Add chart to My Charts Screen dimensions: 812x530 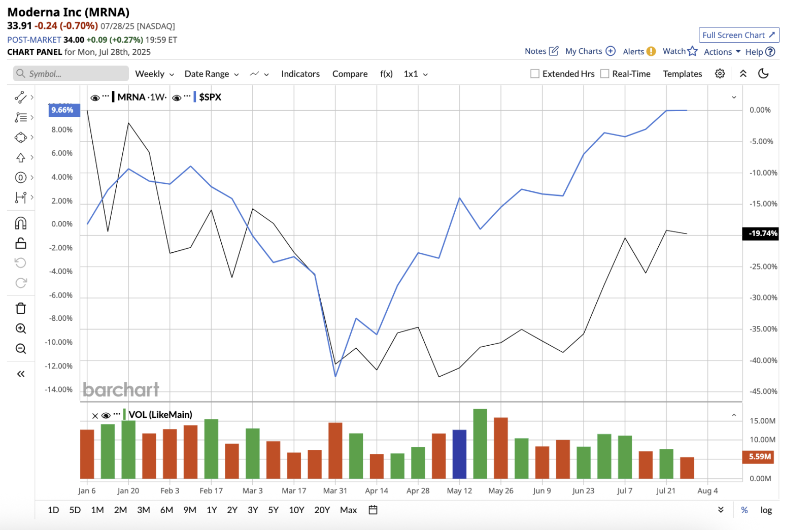coord(611,51)
